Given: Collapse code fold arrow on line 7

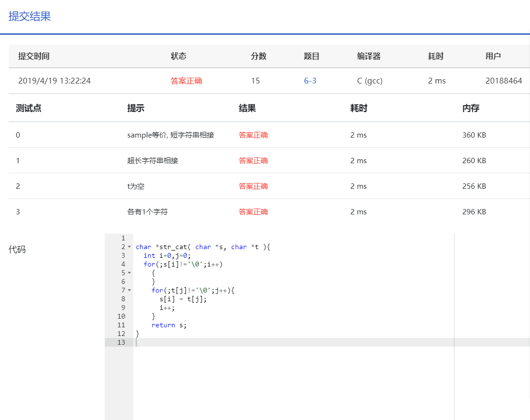Looking at the screenshot, I should (x=129, y=290).
